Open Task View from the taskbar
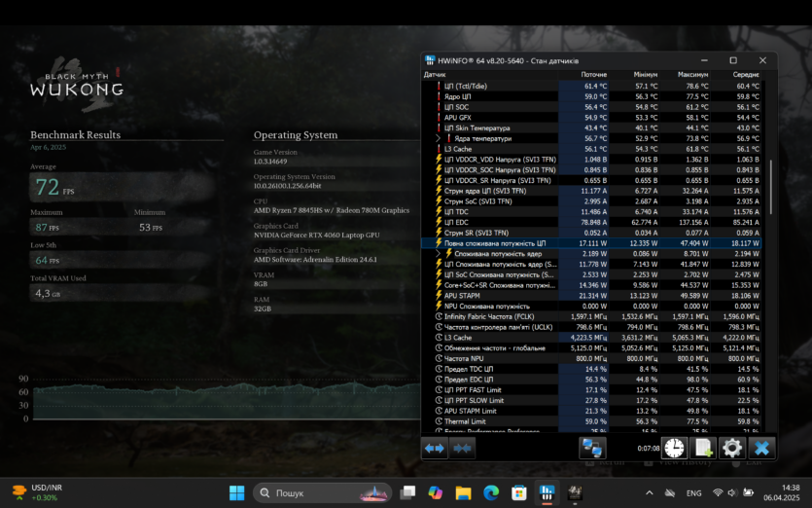812x508 pixels. point(407,492)
